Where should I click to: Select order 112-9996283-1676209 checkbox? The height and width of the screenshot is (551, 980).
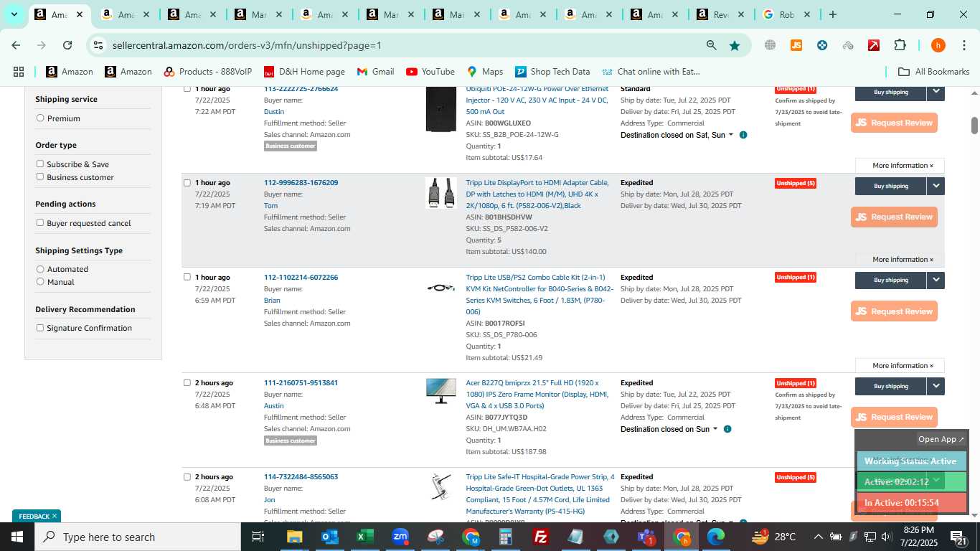tap(187, 183)
